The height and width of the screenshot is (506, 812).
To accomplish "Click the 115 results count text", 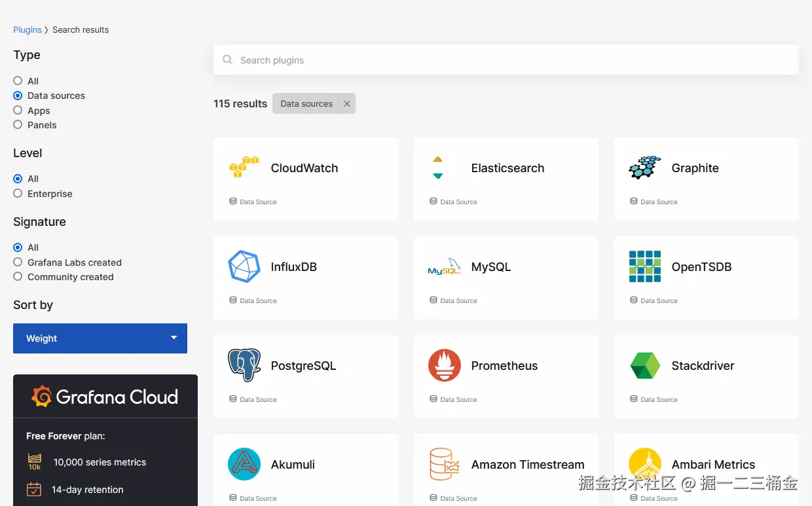I will pyautogui.click(x=240, y=103).
